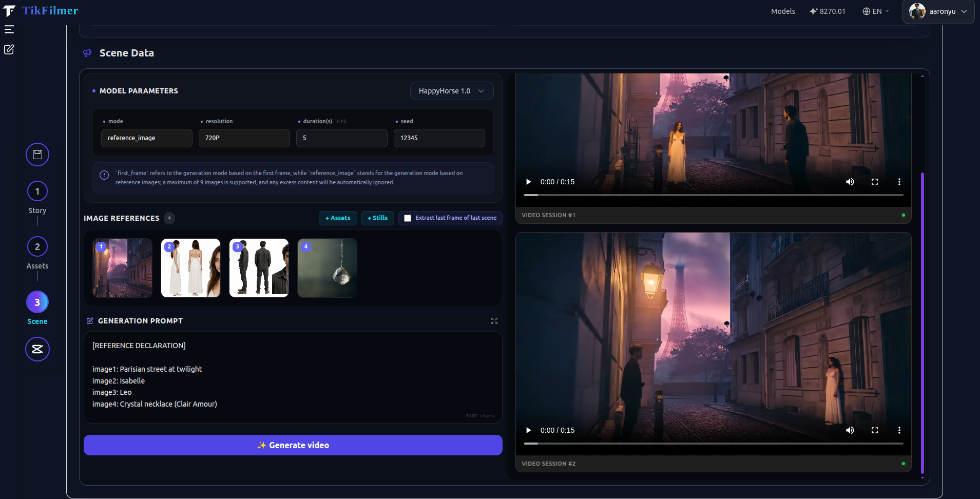The width and height of the screenshot is (980, 499).
Task: Go to step 2 Assets
Action: point(37,247)
